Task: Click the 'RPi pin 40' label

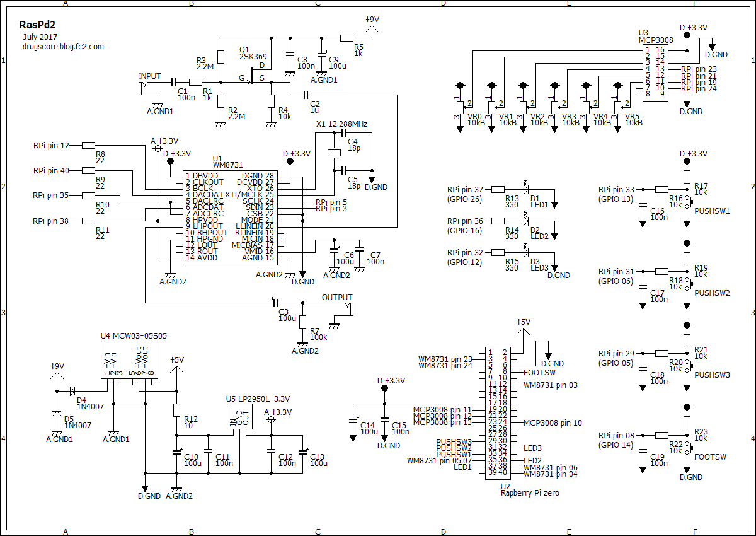Action: point(51,170)
